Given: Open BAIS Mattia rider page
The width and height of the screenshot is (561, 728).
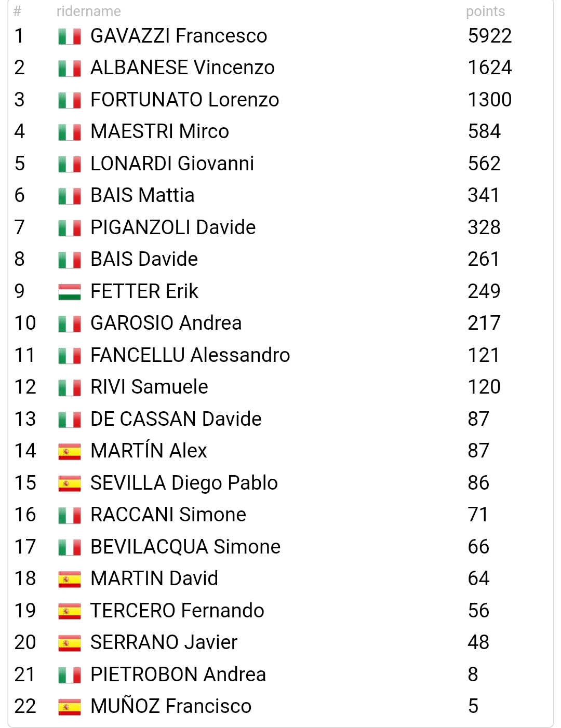Looking at the screenshot, I should click(x=142, y=195).
